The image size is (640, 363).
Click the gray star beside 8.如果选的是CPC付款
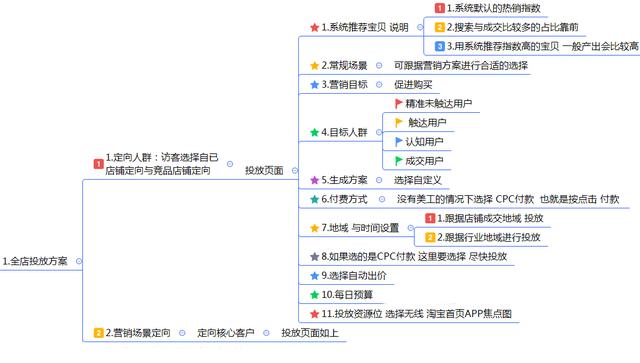314,256
